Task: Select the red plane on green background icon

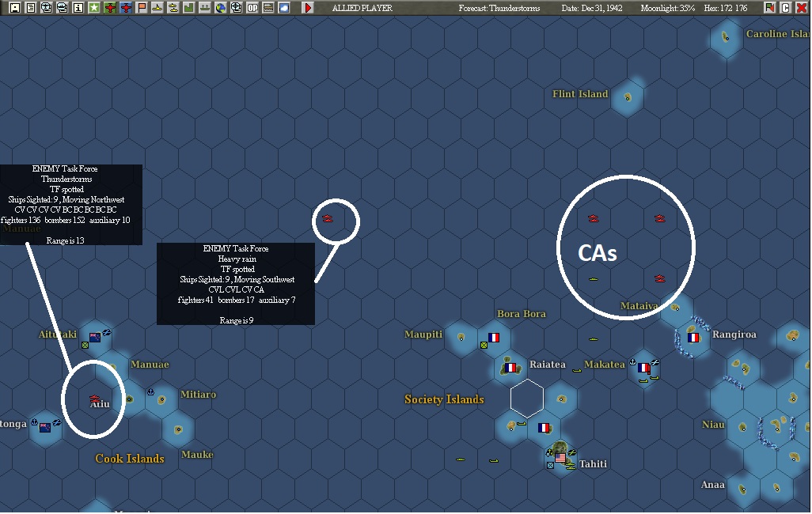Action: tap(110, 8)
